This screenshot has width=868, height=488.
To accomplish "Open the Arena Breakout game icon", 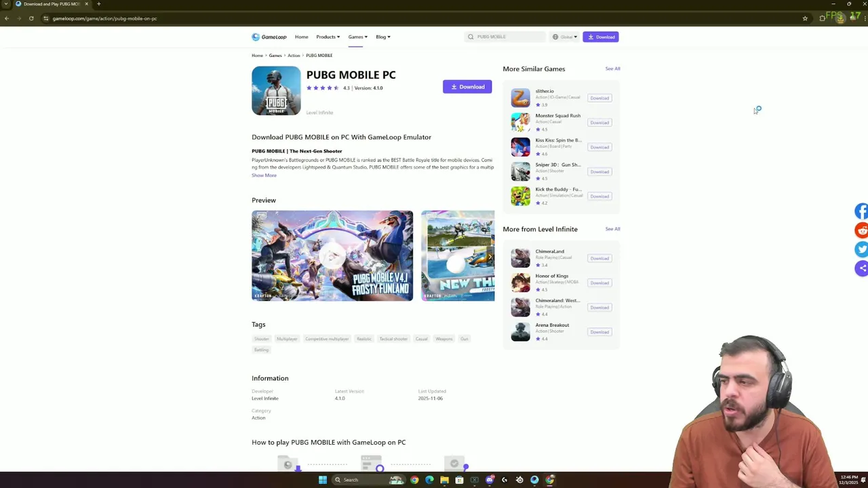I will point(520,331).
